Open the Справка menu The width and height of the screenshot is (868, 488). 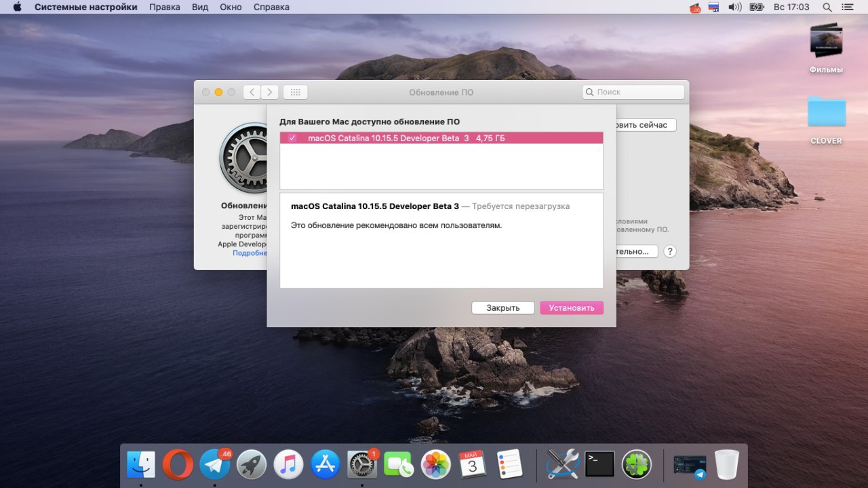(271, 7)
